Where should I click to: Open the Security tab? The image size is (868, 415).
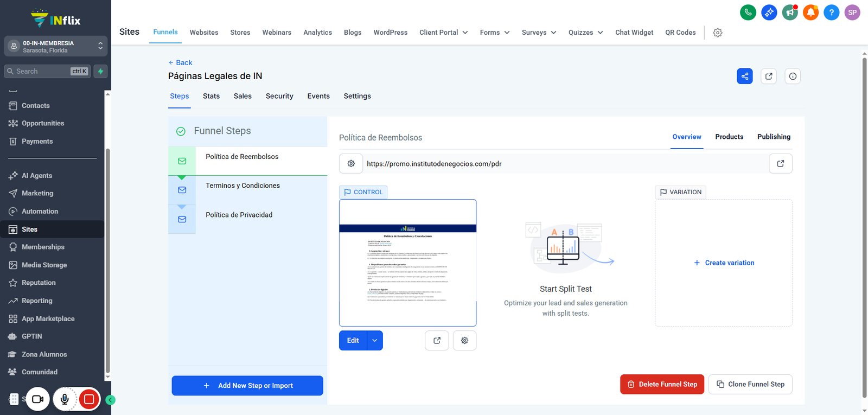click(279, 96)
